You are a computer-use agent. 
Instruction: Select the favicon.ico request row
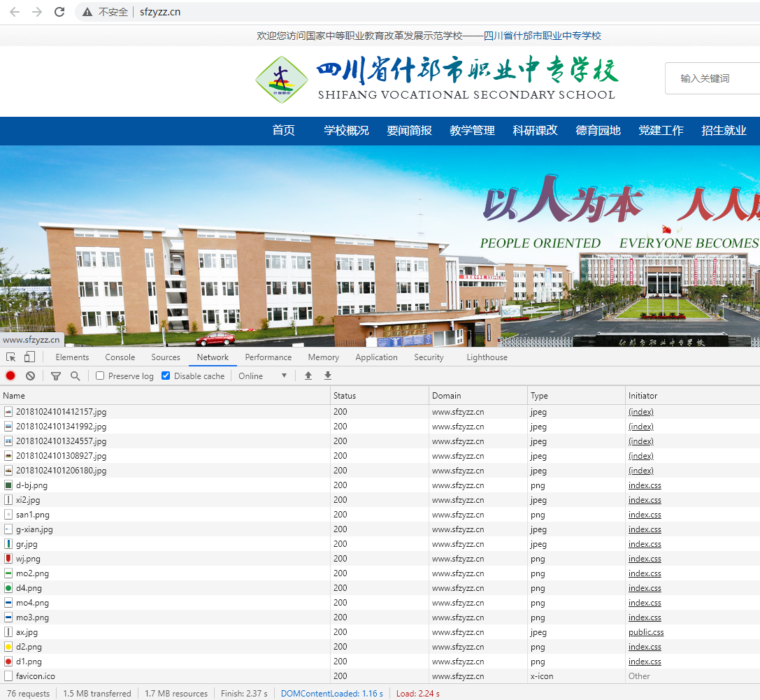36,676
